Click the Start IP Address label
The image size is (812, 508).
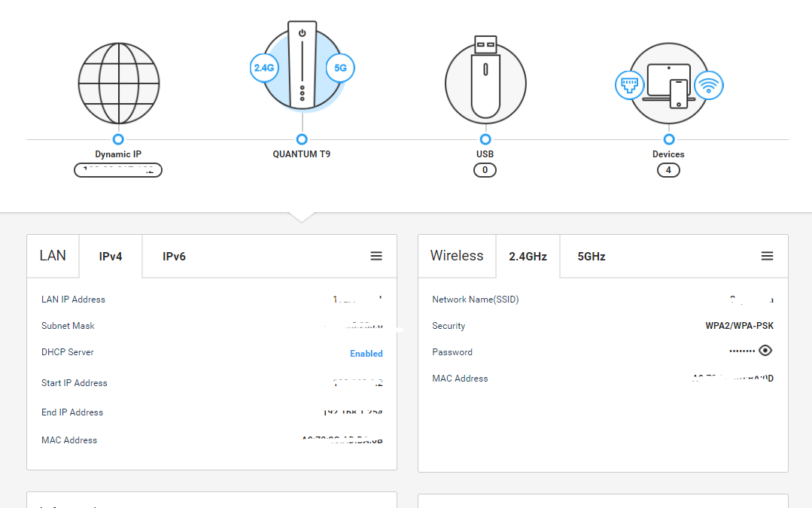point(74,383)
